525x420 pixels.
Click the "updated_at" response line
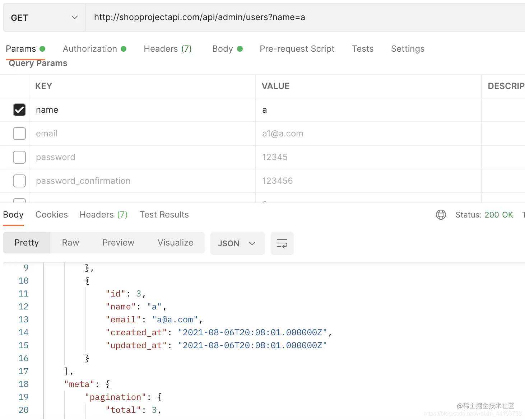[216, 345]
